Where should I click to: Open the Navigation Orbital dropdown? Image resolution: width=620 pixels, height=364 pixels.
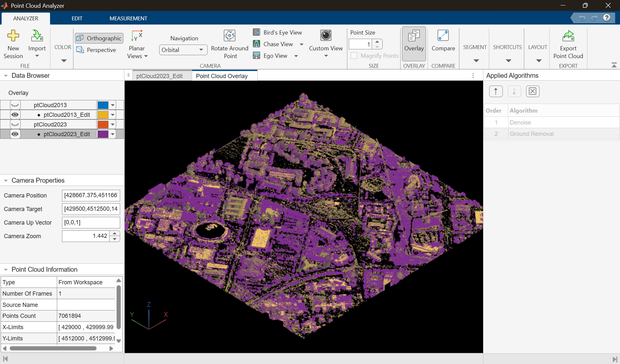183,50
